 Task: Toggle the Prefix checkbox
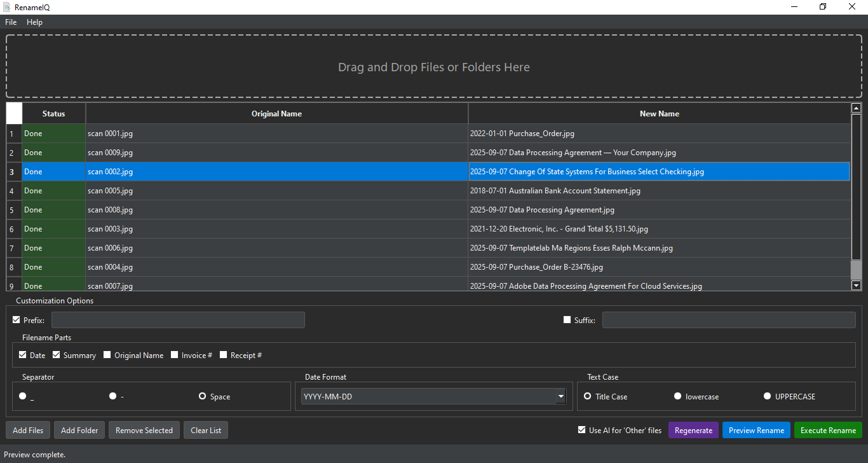17,320
